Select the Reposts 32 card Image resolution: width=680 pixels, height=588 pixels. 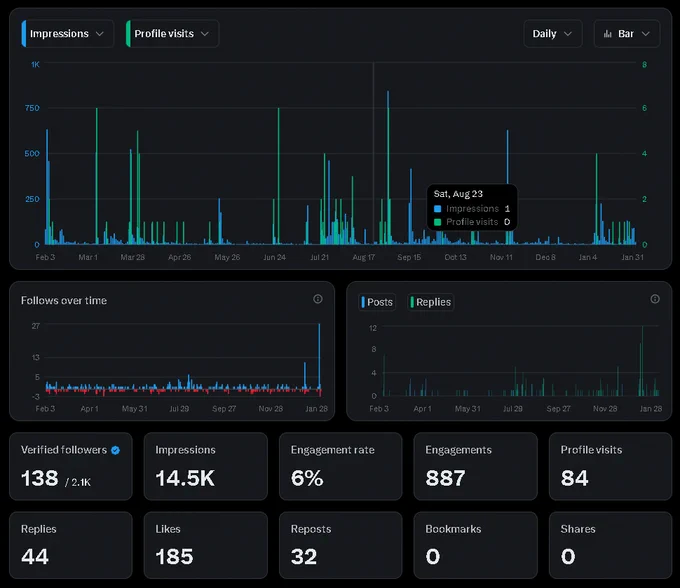point(340,545)
